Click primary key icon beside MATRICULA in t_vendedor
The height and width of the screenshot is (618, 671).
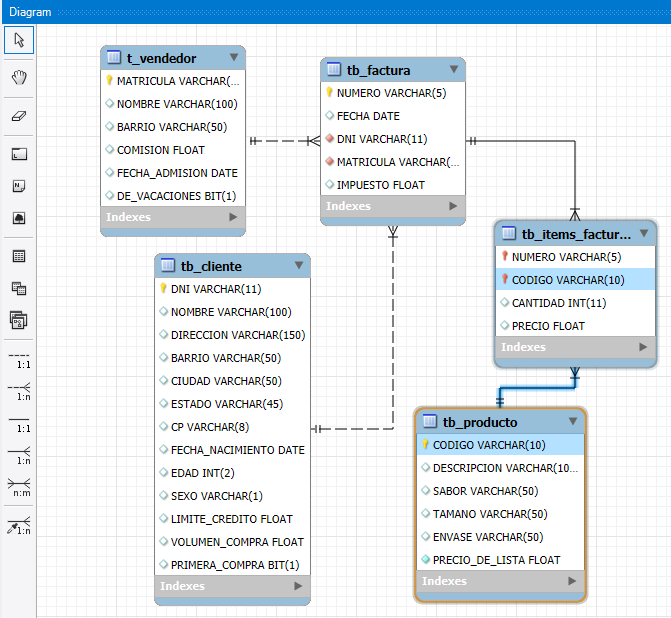point(109,80)
